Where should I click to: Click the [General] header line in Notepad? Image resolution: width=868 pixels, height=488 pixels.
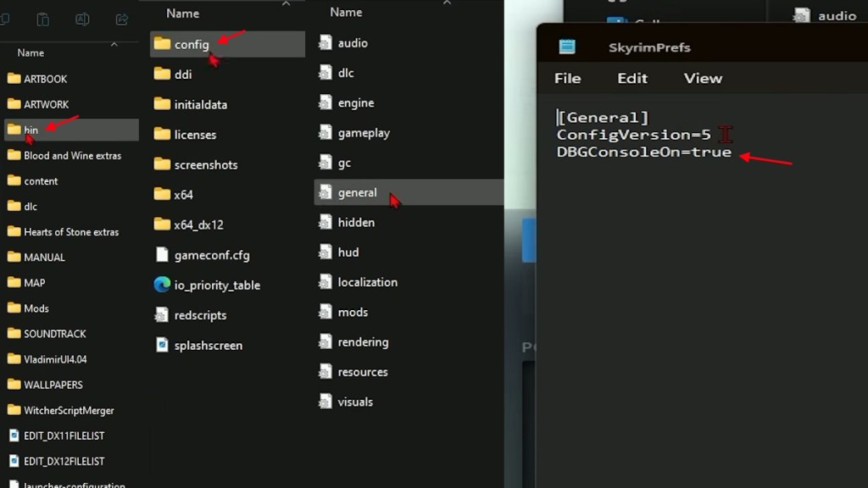603,117
